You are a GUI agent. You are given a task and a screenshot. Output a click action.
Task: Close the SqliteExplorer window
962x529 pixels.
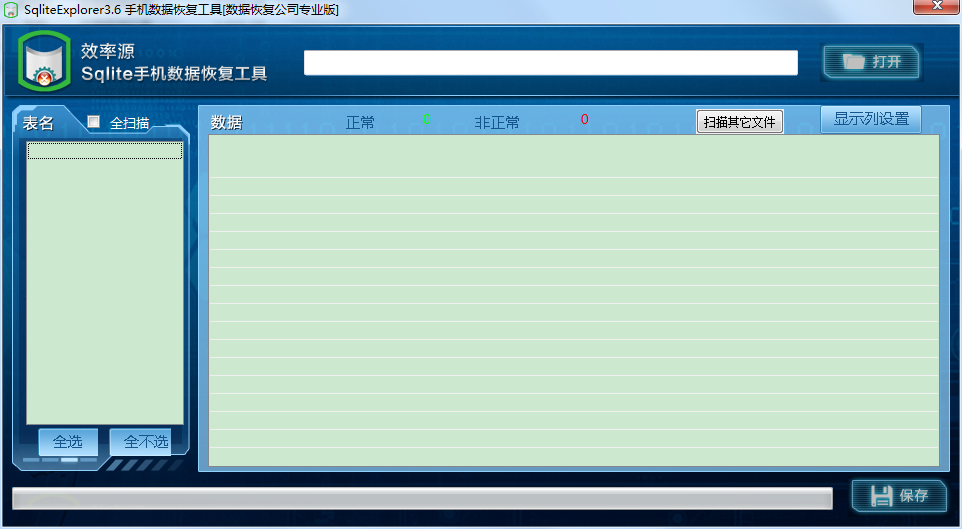pyautogui.click(x=937, y=6)
